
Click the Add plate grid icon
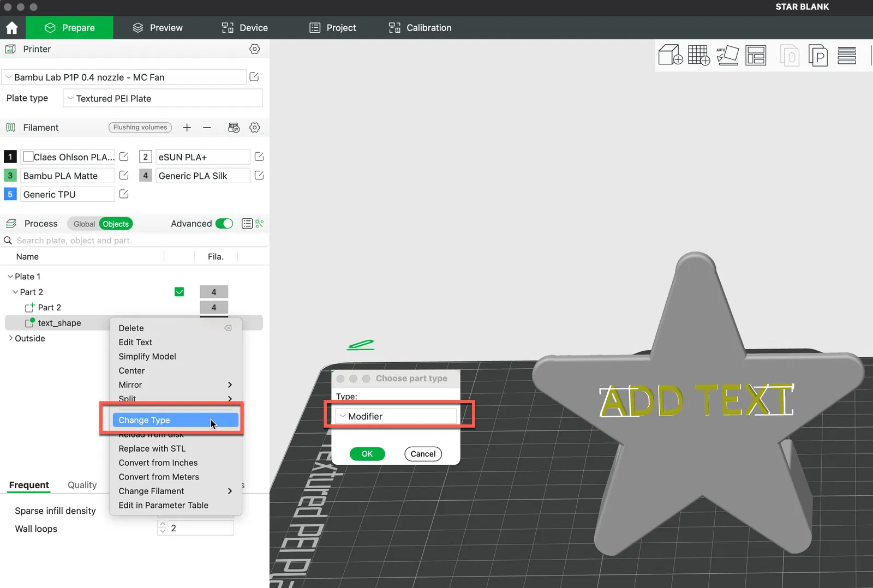click(699, 55)
